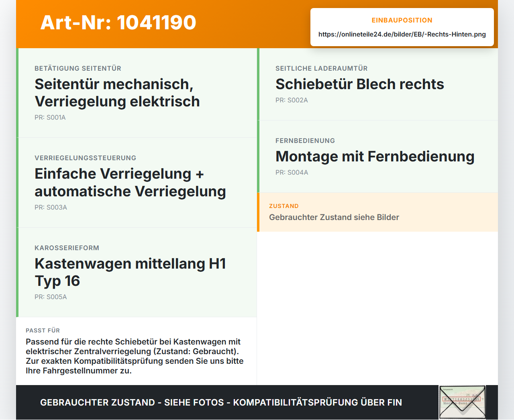514x420 pixels.
Task: Click the ZUSTAND orange notice box
Action: [x=377, y=212]
